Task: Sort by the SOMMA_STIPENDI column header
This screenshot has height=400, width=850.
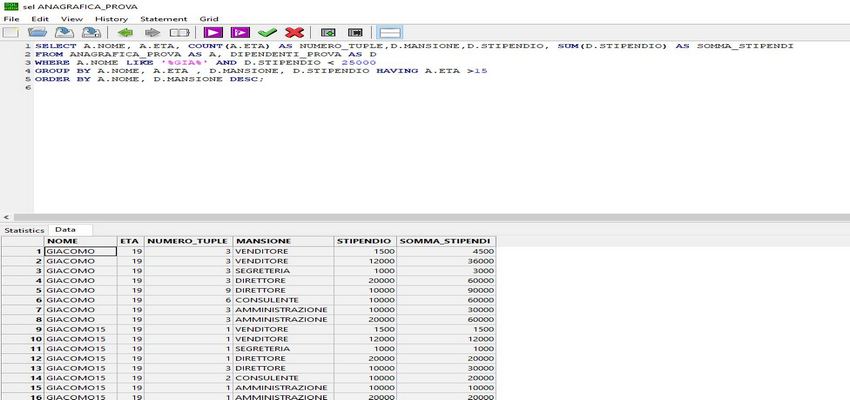Action: pos(447,241)
